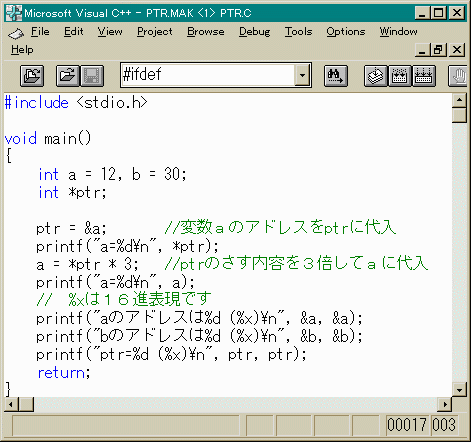Click the horizontal scrollbar right arrow
The image size is (471, 442).
[x=445, y=405]
